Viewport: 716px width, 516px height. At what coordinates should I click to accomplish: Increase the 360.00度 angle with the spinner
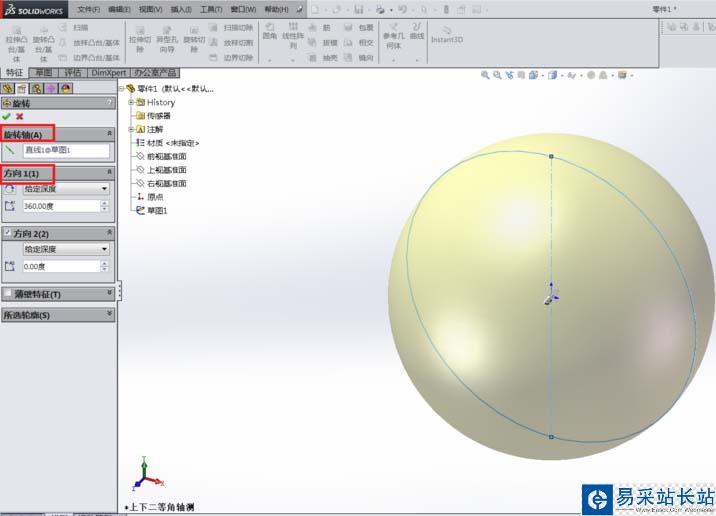pyautogui.click(x=105, y=203)
